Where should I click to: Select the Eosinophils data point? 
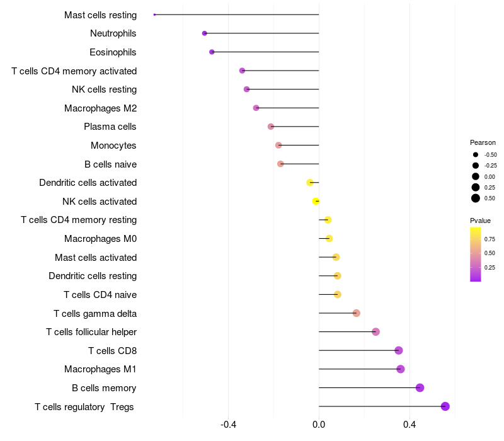tap(212, 52)
